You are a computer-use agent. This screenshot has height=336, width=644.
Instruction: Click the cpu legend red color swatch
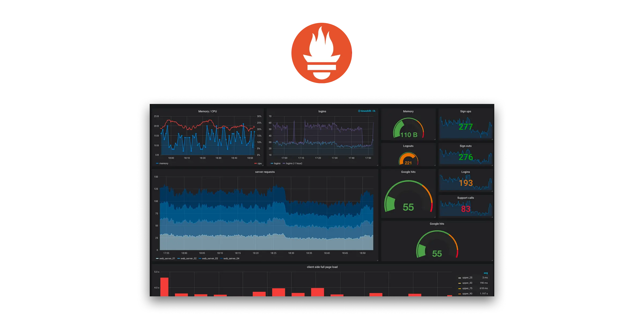[x=255, y=163]
